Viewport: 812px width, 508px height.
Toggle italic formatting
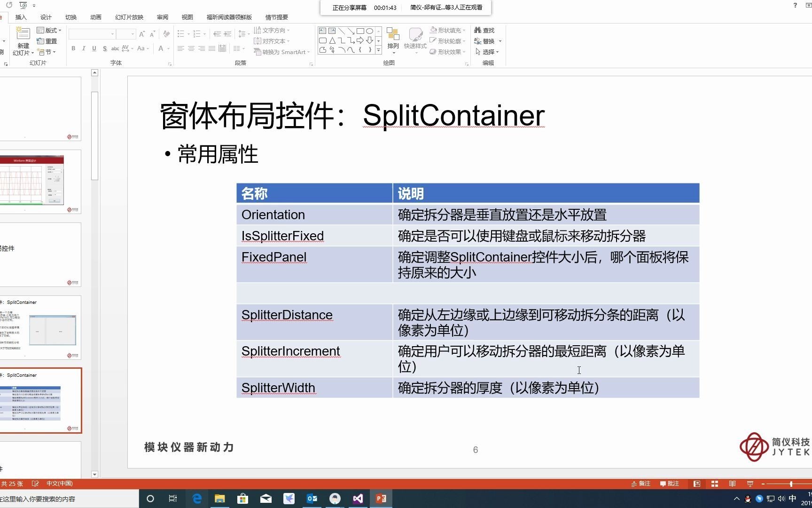(83, 48)
